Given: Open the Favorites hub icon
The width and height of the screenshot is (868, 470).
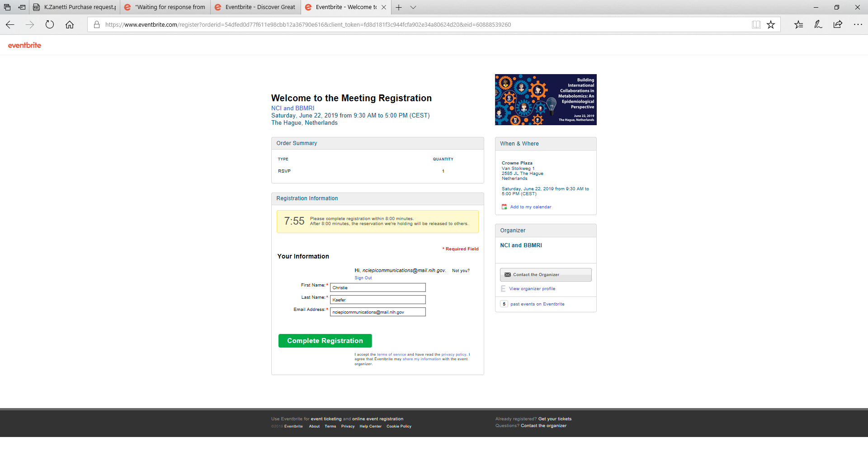Looking at the screenshot, I should coord(798,25).
